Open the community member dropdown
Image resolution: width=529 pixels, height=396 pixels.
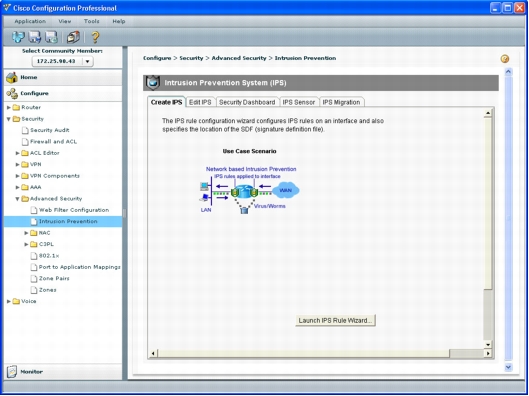[x=87, y=61]
